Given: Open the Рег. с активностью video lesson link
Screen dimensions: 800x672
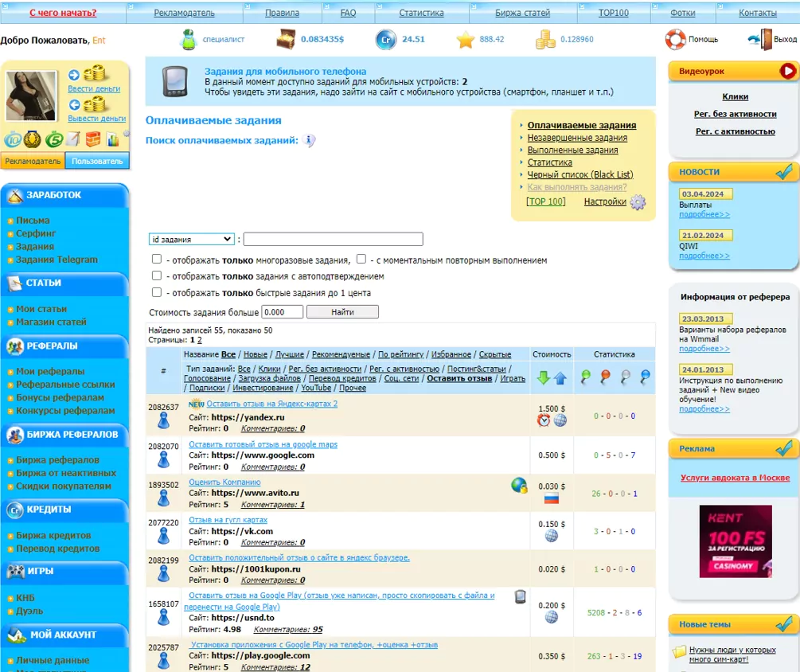Looking at the screenshot, I should click(736, 131).
